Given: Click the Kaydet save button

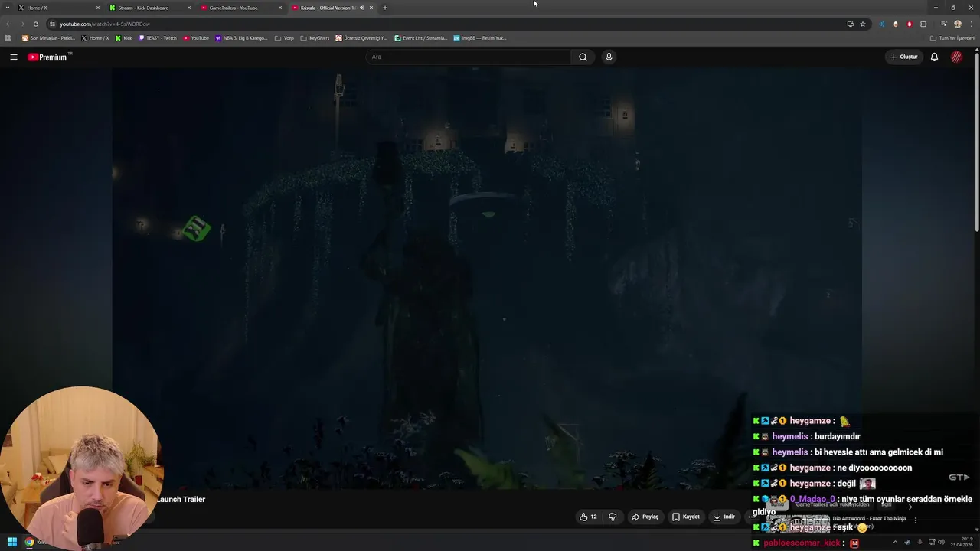Looking at the screenshot, I should coord(686,517).
